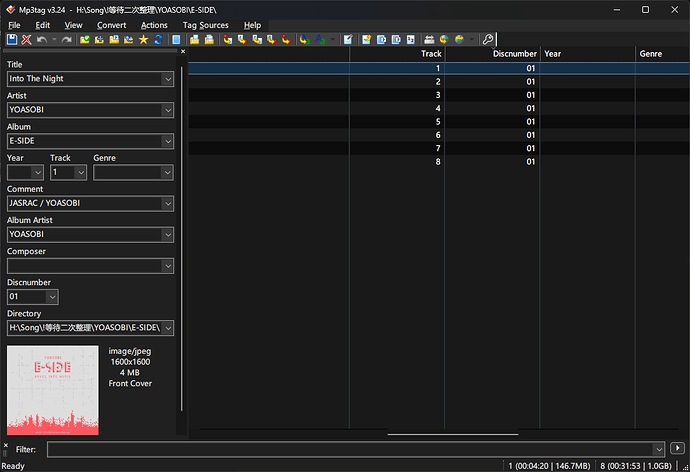Viewport: 690px width, 472px height.
Task: Expand the Discnumber dropdown arrow
Action: (x=52, y=297)
